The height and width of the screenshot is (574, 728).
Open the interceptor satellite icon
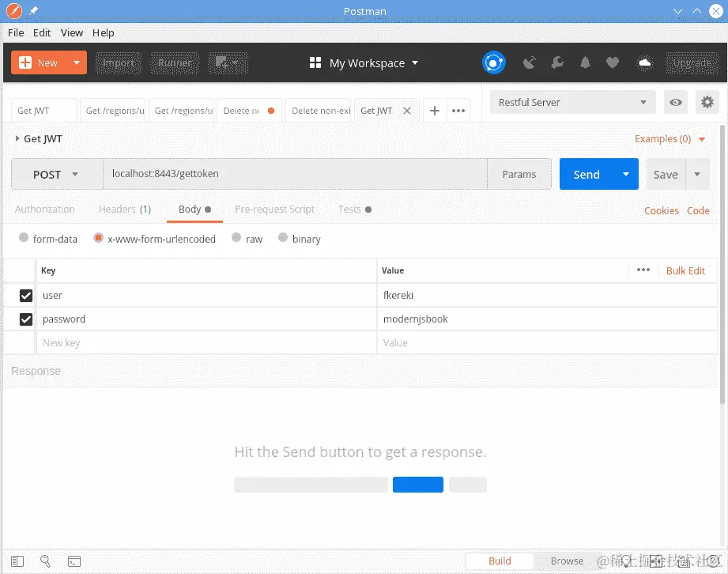point(530,62)
